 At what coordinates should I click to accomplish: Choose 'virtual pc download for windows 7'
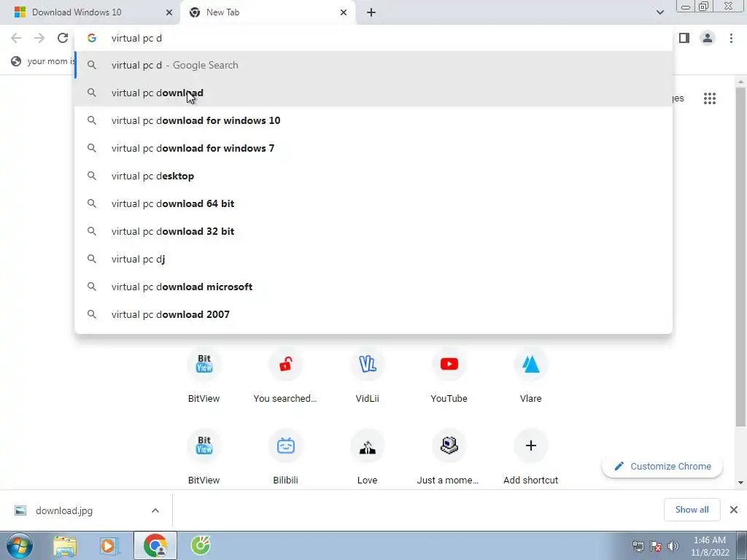373,148
